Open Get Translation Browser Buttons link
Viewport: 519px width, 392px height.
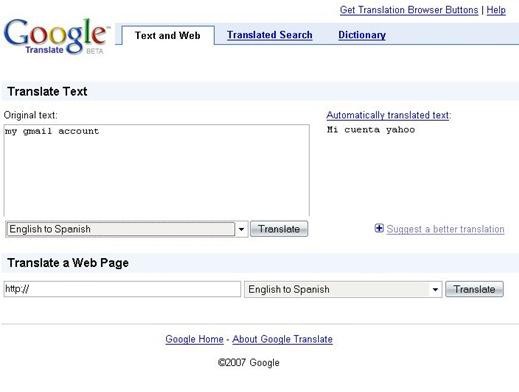[x=409, y=10]
